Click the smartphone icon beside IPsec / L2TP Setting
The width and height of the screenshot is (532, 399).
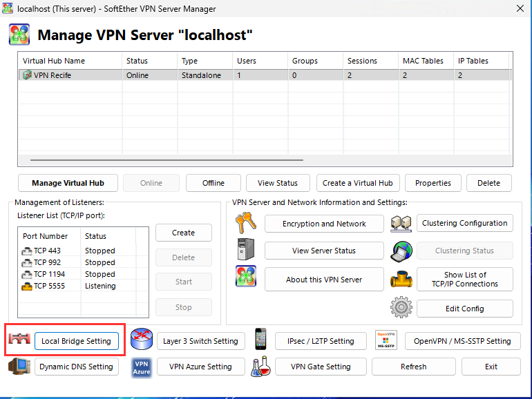260,339
